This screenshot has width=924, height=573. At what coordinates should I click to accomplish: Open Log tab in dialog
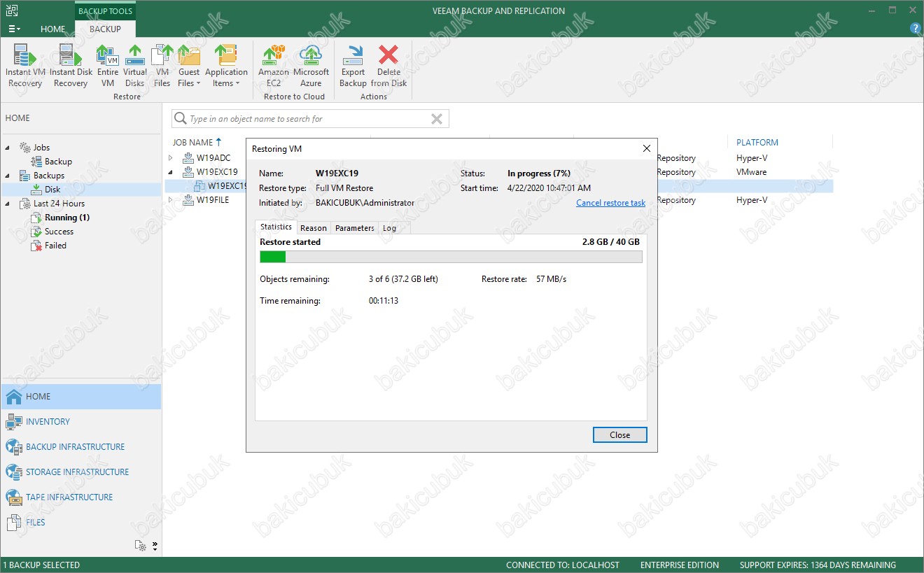pyautogui.click(x=389, y=228)
